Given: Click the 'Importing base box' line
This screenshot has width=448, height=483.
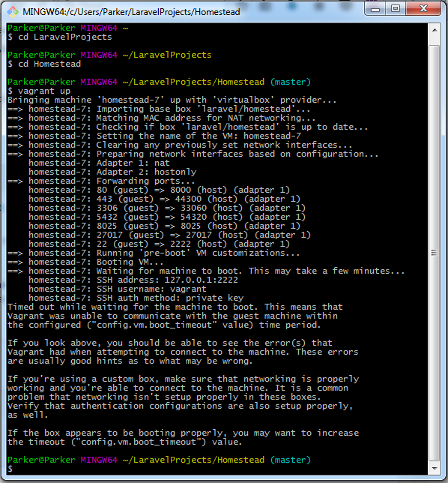Looking at the screenshot, I should (x=159, y=109).
